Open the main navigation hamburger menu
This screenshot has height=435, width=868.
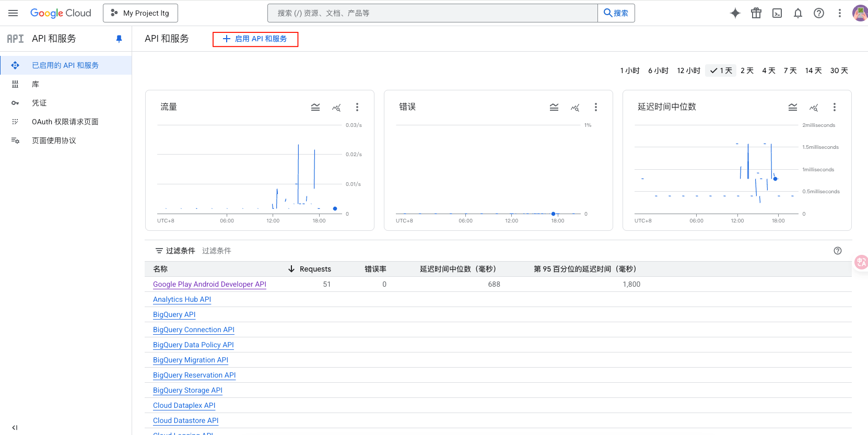[13, 13]
